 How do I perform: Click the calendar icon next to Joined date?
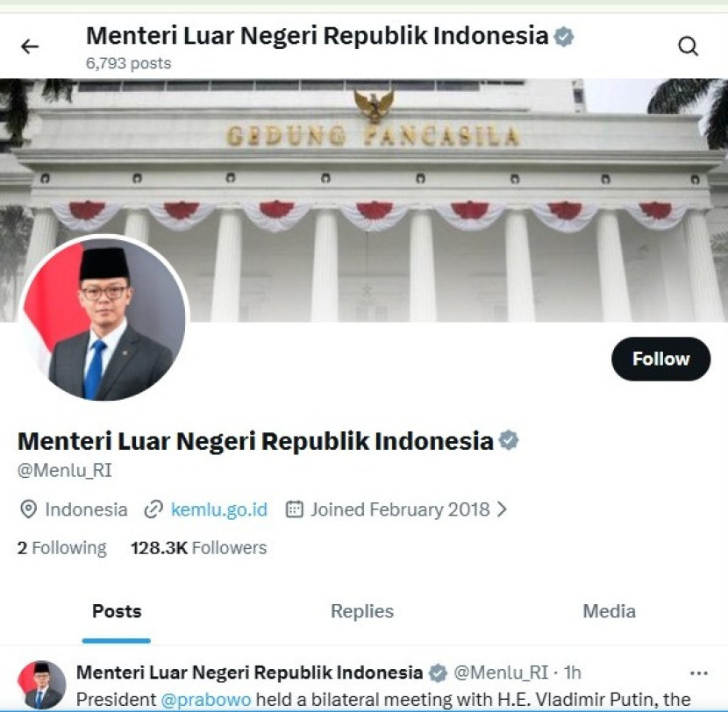pyautogui.click(x=295, y=509)
